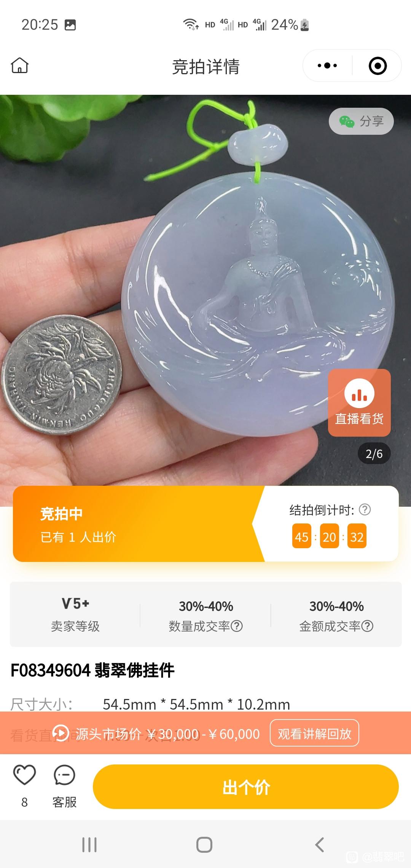Share the listing via the WeChat 分享 button
This screenshot has height=868, width=411.
click(361, 121)
